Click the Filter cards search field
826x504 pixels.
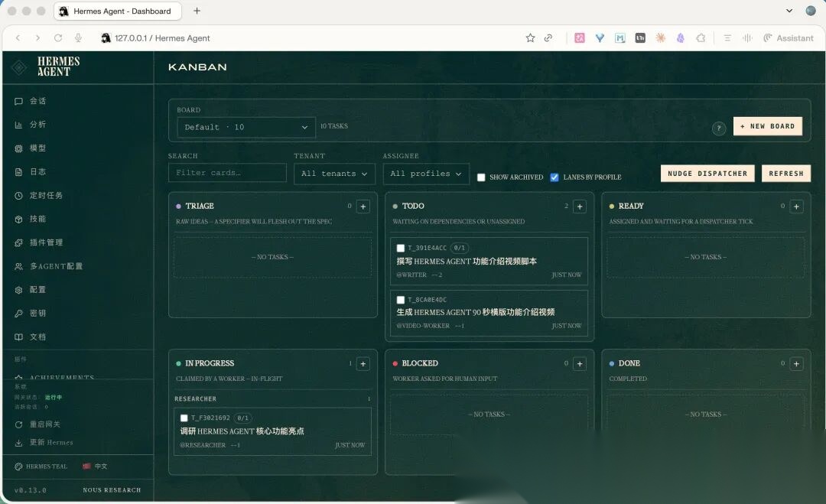point(227,173)
